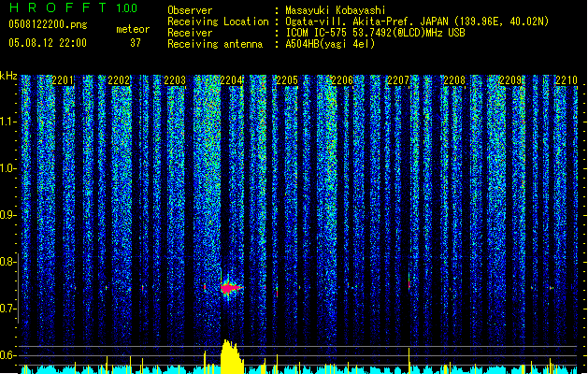Click the 0.9 kHz axis tick
Viewport: 588px width, 374px height.
pyautogui.click(x=8, y=215)
